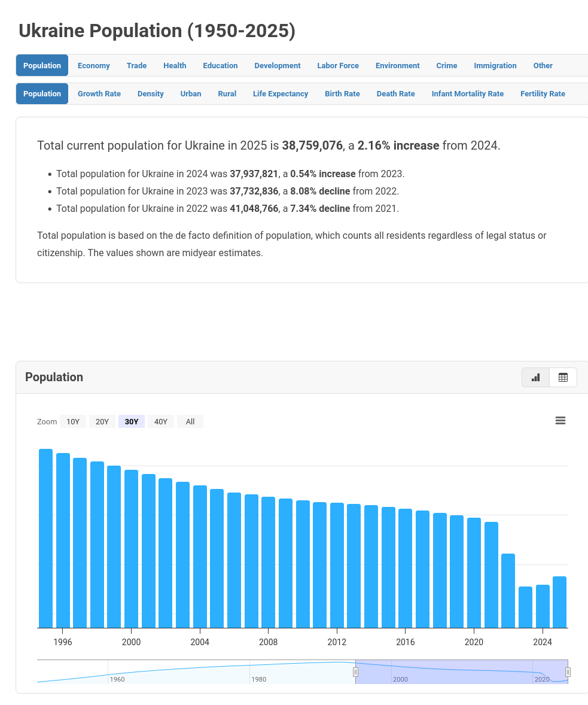
Task: Click the 2016 population bar
Action: tap(406, 569)
